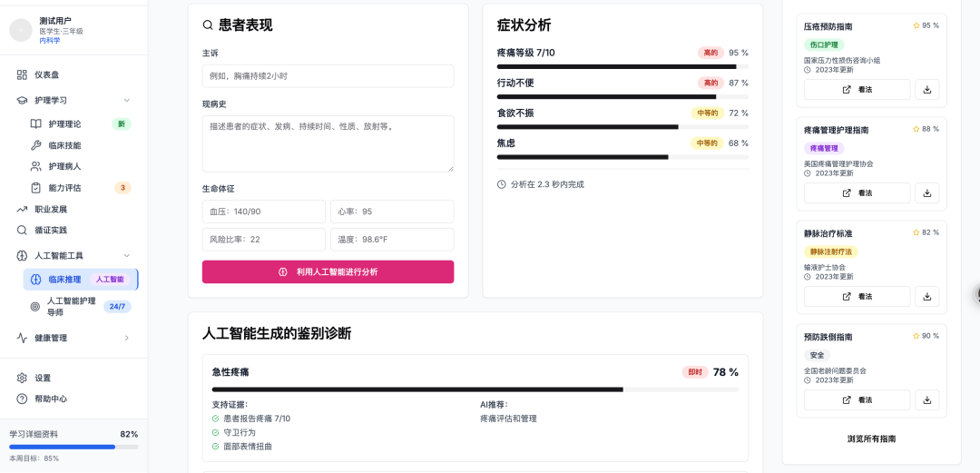Click the download icon for 疼痛管理护理指南

click(927, 193)
